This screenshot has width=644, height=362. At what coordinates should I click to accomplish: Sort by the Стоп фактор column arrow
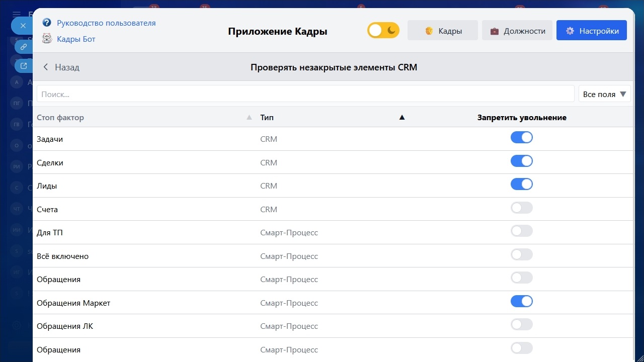(x=249, y=118)
